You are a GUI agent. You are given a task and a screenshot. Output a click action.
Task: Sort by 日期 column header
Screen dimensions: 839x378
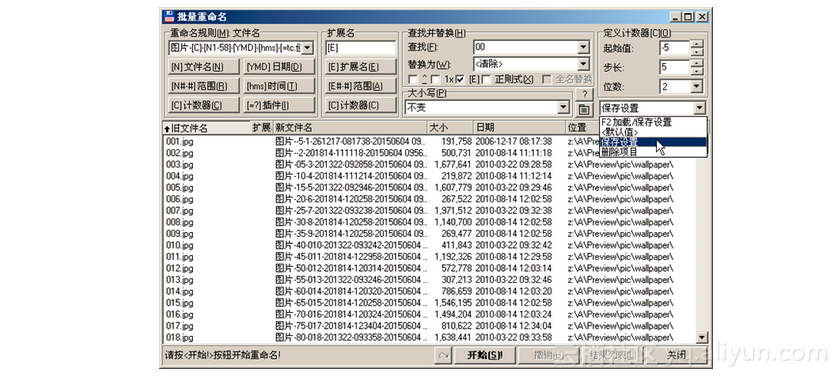[x=520, y=128]
